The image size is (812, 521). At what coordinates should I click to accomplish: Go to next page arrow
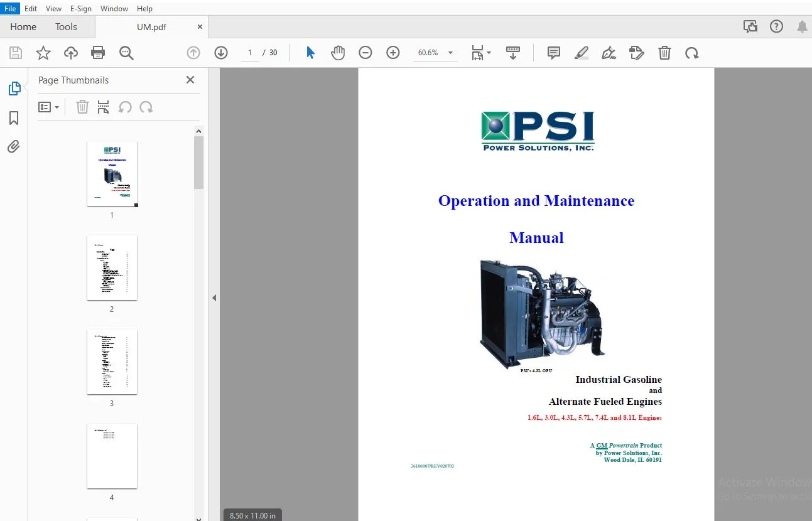tap(221, 53)
